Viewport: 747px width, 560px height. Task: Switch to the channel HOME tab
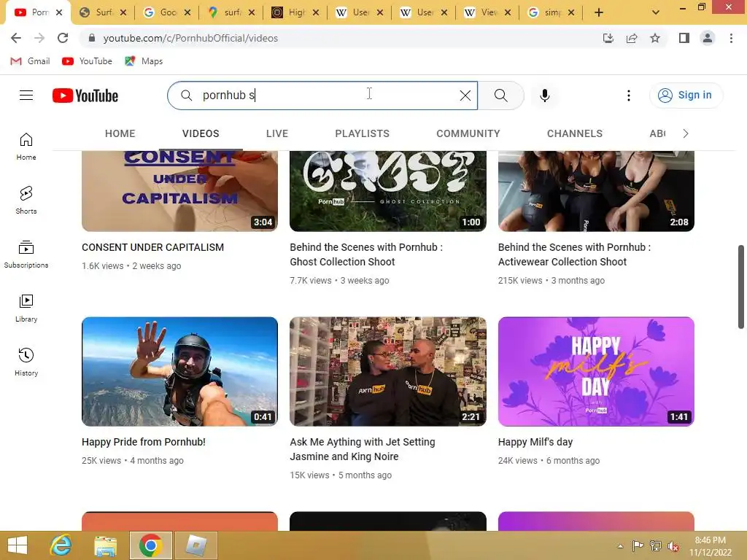(x=120, y=133)
